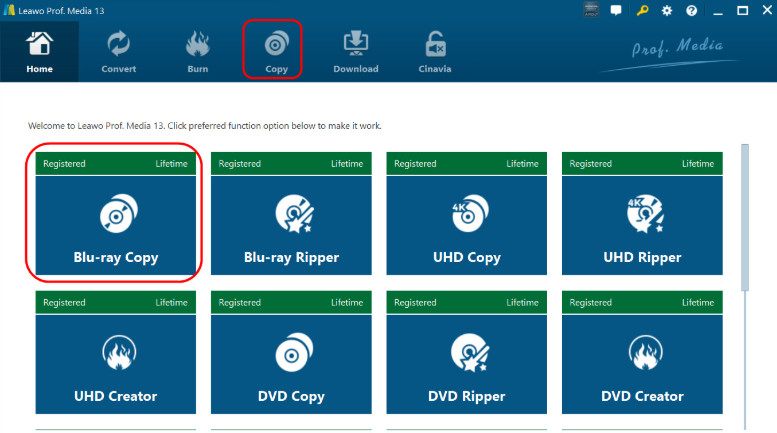Switch to the Cinavia tab
This screenshot has height=433, width=777.
[435, 52]
